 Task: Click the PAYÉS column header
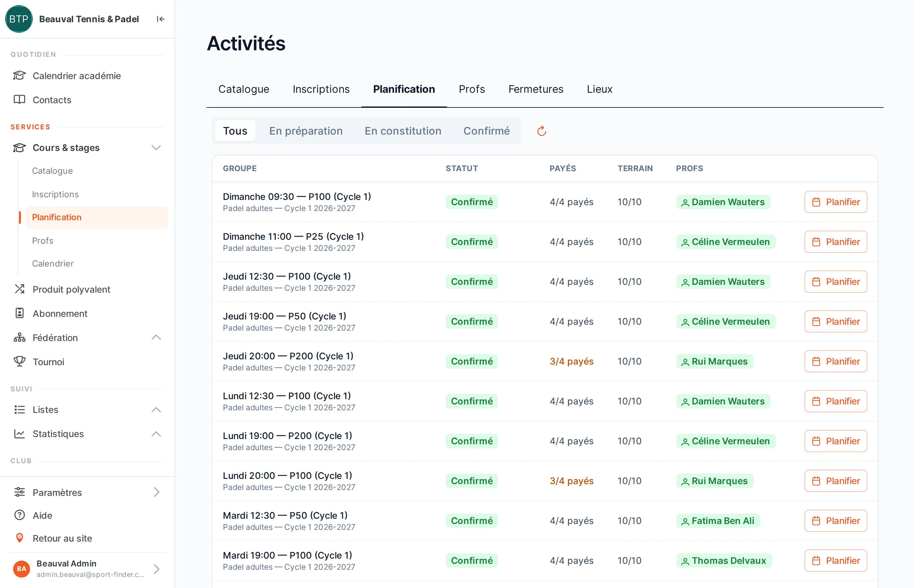click(x=562, y=168)
